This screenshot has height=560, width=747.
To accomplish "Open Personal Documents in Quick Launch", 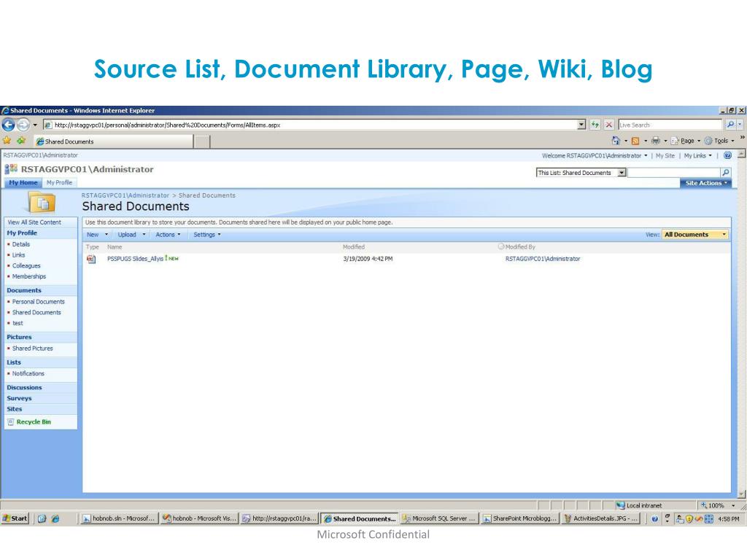I will point(38,302).
